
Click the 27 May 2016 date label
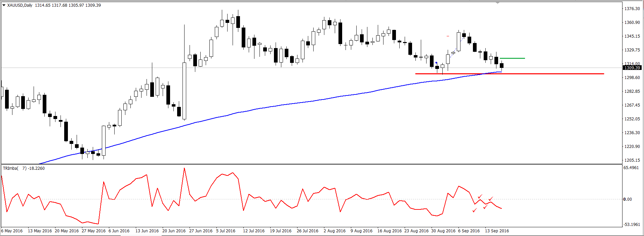93,231
